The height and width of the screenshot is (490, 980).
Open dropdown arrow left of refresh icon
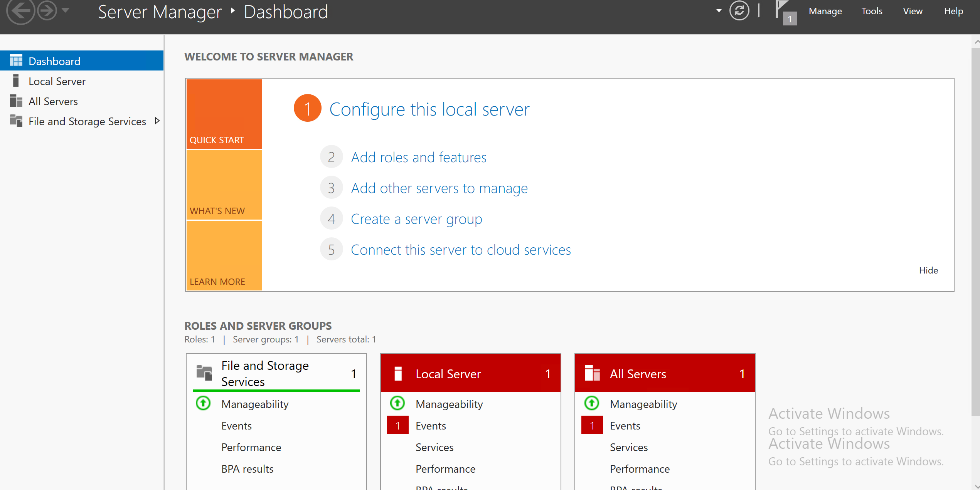719,11
